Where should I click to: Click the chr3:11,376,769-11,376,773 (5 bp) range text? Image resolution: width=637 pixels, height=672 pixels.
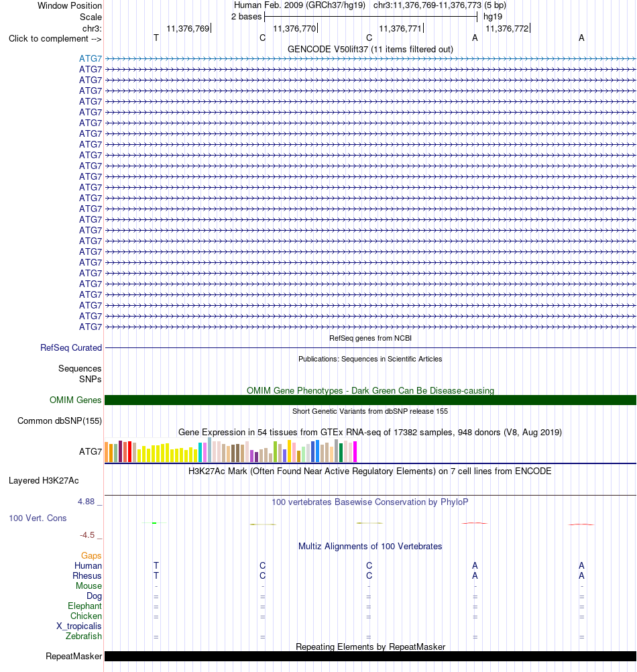(x=439, y=5)
